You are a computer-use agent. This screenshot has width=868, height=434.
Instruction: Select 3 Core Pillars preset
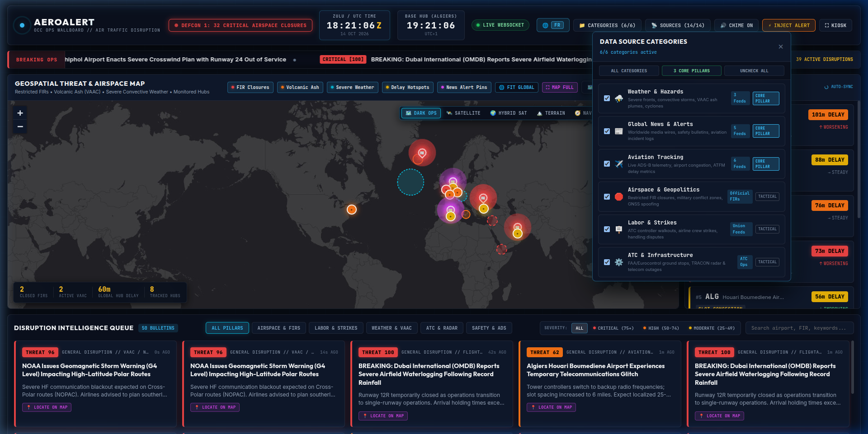pyautogui.click(x=692, y=71)
